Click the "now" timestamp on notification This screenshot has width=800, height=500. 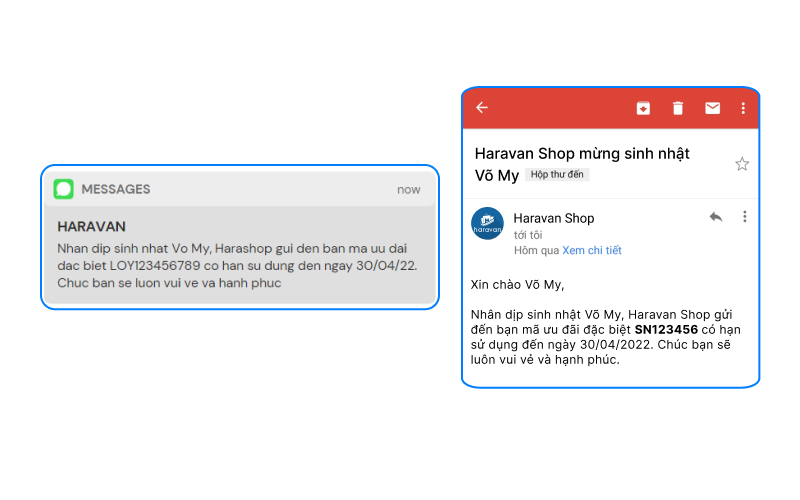click(409, 190)
